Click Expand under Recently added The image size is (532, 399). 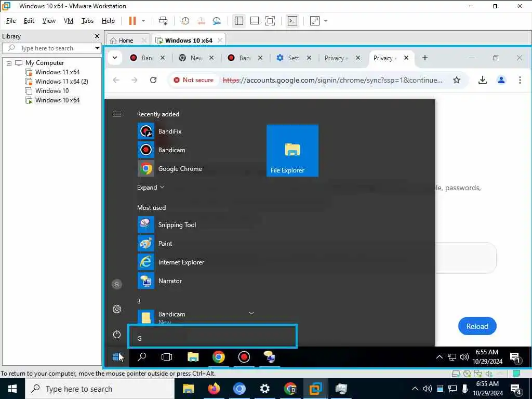click(x=151, y=187)
